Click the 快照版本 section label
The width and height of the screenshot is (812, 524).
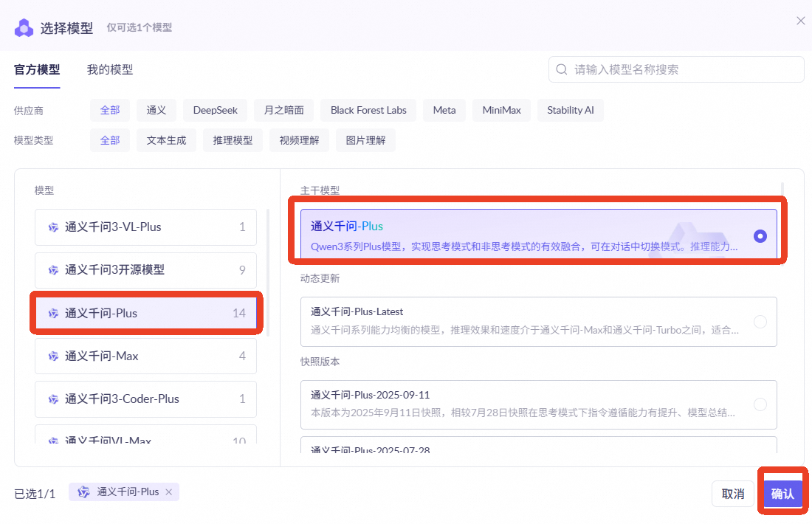[320, 362]
